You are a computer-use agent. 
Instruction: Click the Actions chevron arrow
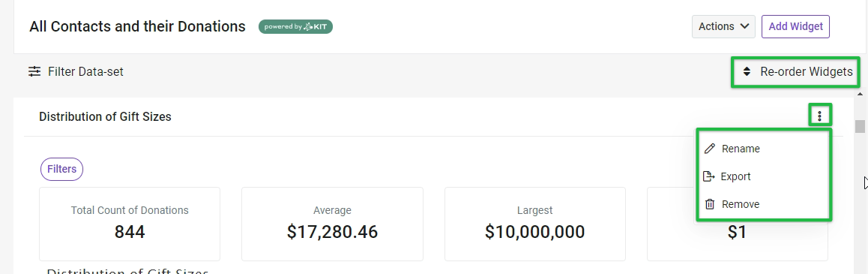coord(744,26)
